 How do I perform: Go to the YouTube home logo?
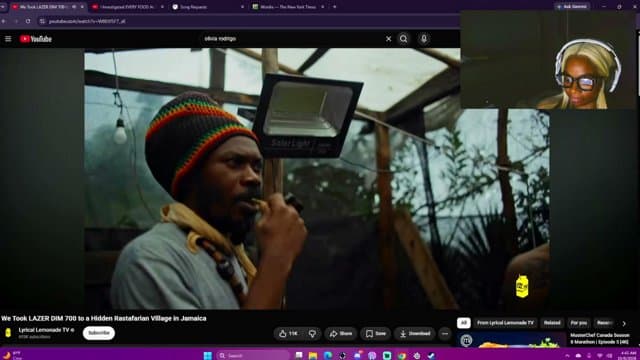(x=36, y=39)
